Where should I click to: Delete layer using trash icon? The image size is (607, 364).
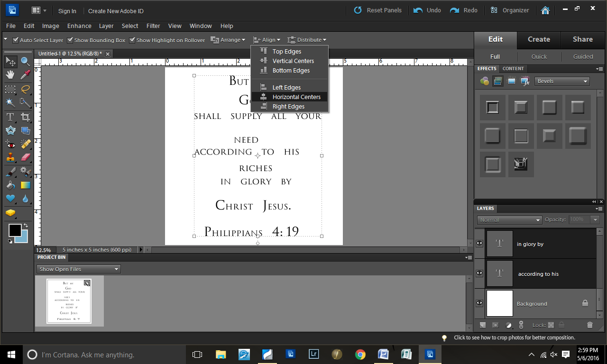[x=590, y=325]
